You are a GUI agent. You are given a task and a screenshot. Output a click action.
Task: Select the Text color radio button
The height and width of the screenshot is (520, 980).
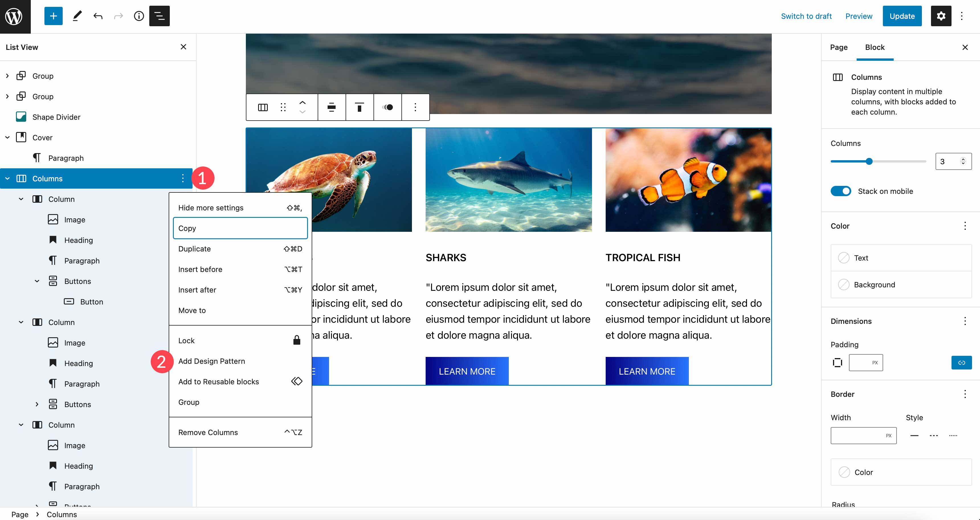point(844,257)
